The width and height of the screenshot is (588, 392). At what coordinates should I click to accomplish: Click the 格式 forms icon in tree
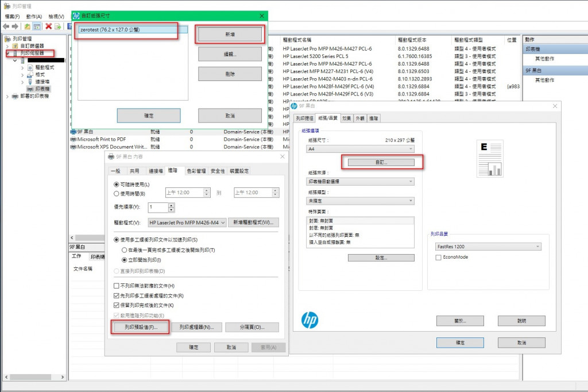click(x=30, y=75)
